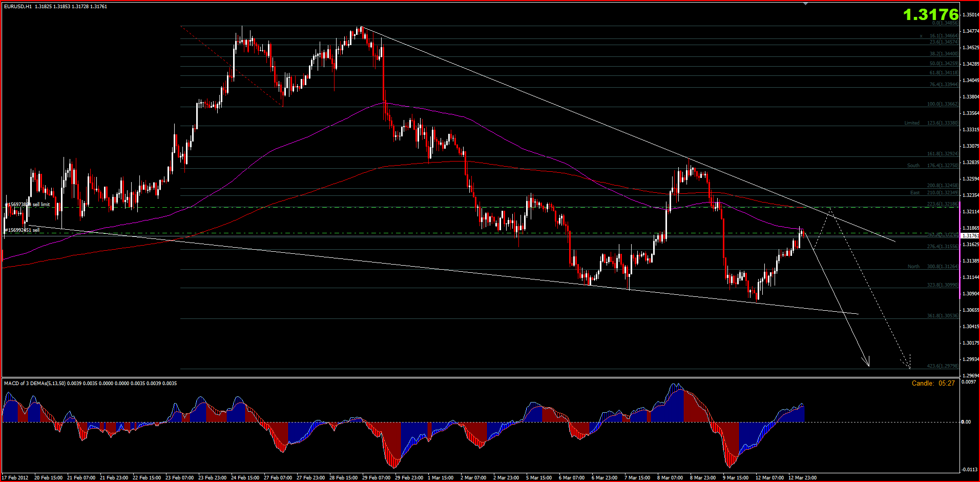Click the 17 Feb 2012 date label
Image resolution: width=980 pixels, height=482 pixels.
pos(15,478)
